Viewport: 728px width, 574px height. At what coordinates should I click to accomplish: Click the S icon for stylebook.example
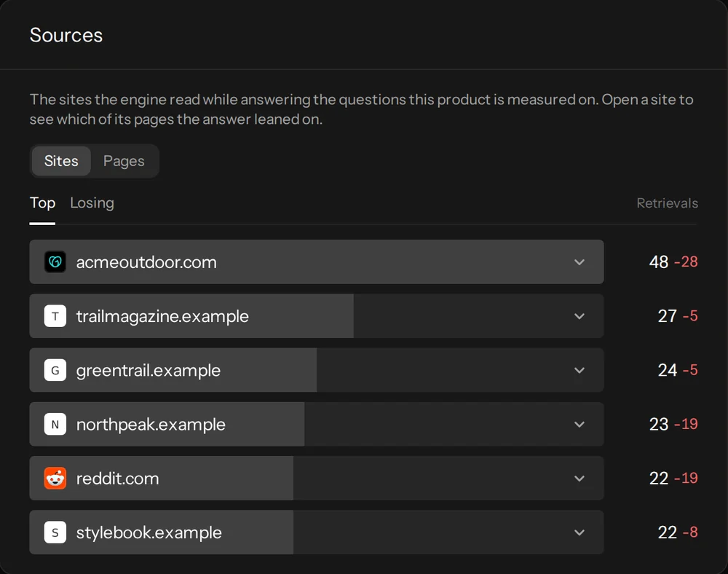pos(55,532)
